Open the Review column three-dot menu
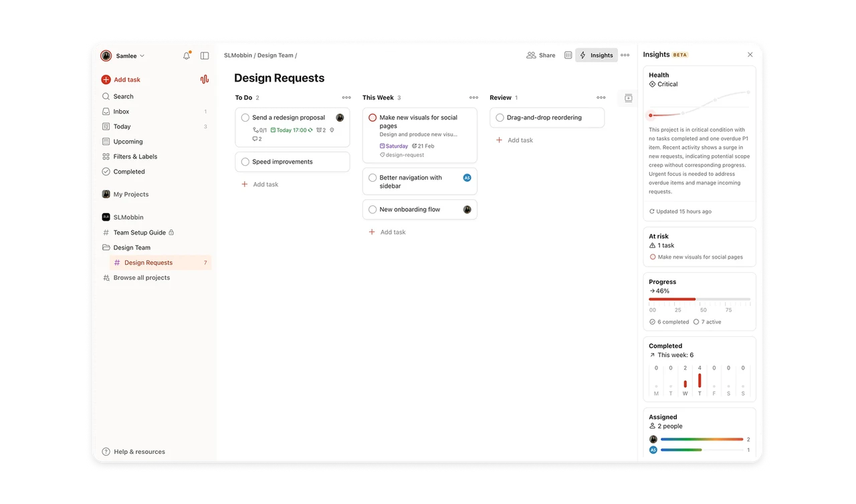The image size is (856, 504). pos(601,98)
